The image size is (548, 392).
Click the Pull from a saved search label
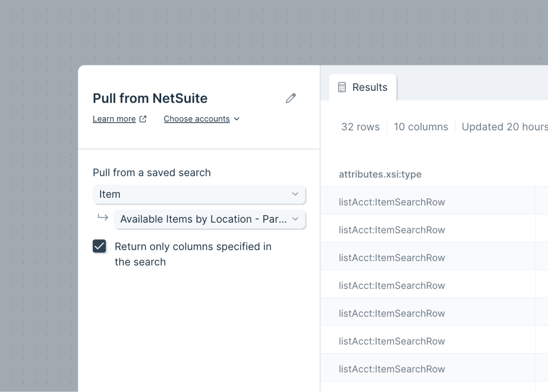pyautogui.click(x=152, y=172)
